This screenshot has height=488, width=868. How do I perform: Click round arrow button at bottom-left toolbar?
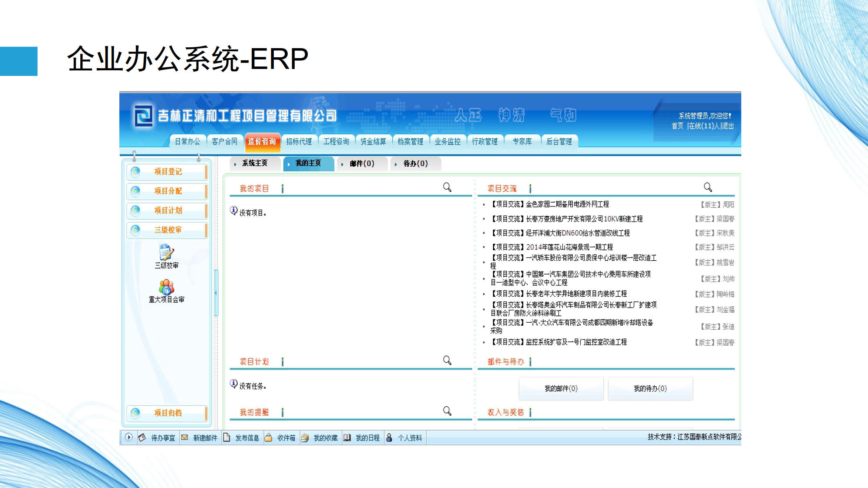point(128,437)
